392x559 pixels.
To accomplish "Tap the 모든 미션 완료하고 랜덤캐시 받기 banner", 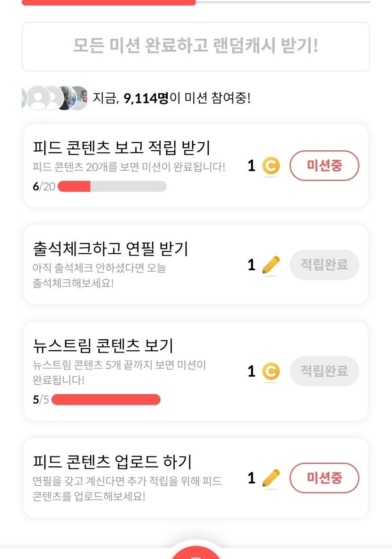I will click(196, 46).
